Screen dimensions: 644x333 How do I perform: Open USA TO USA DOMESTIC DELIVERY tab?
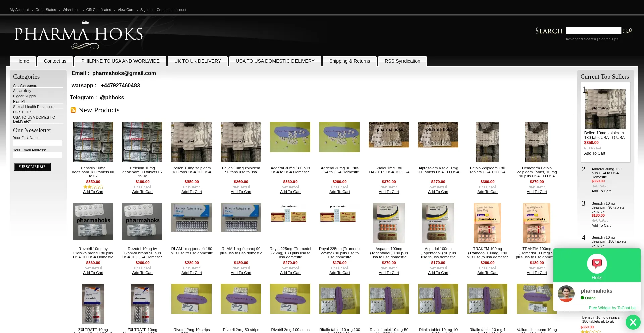click(x=275, y=61)
